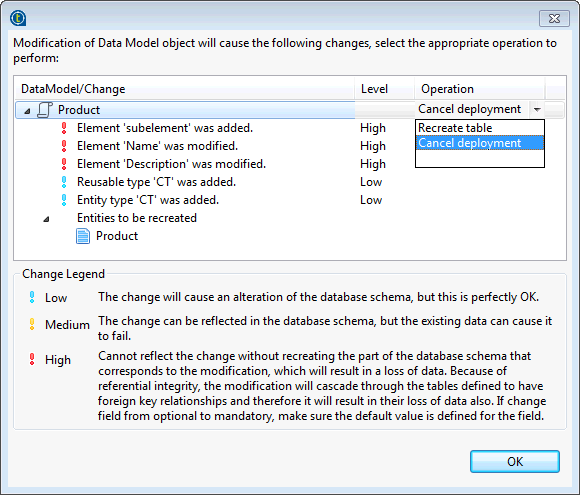
Task: Click the Talend app icon in title bar
Action: click(18, 18)
